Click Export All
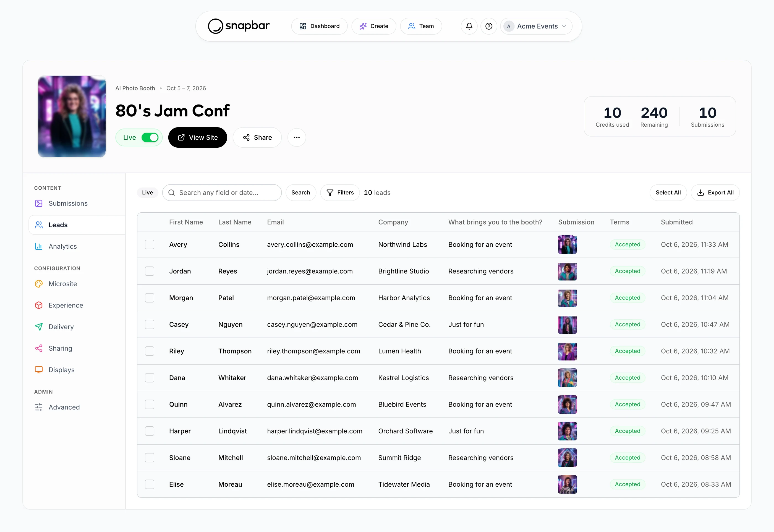The image size is (774, 532). (715, 193)
